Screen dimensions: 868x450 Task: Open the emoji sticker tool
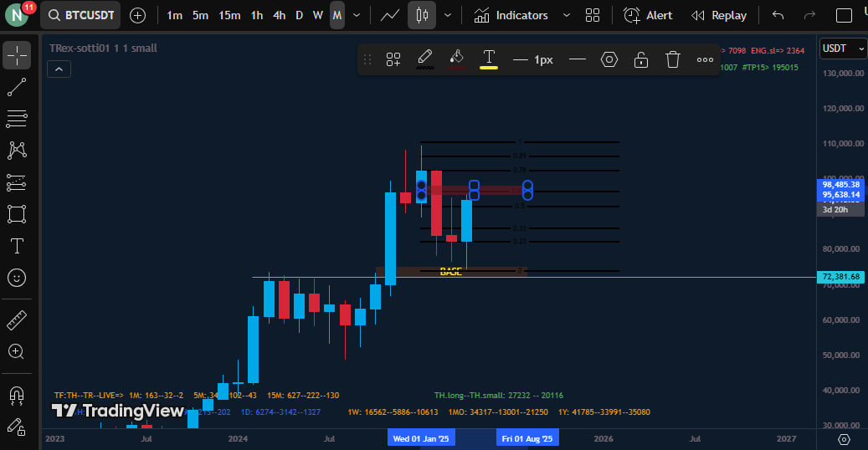pos(17,277)
